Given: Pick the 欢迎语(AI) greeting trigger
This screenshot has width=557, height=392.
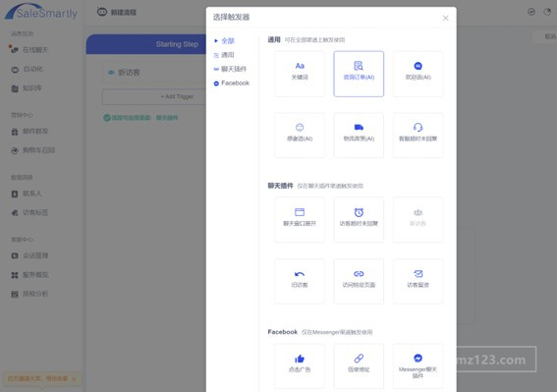Looking at the screenshot, I should tap(418, 74).
